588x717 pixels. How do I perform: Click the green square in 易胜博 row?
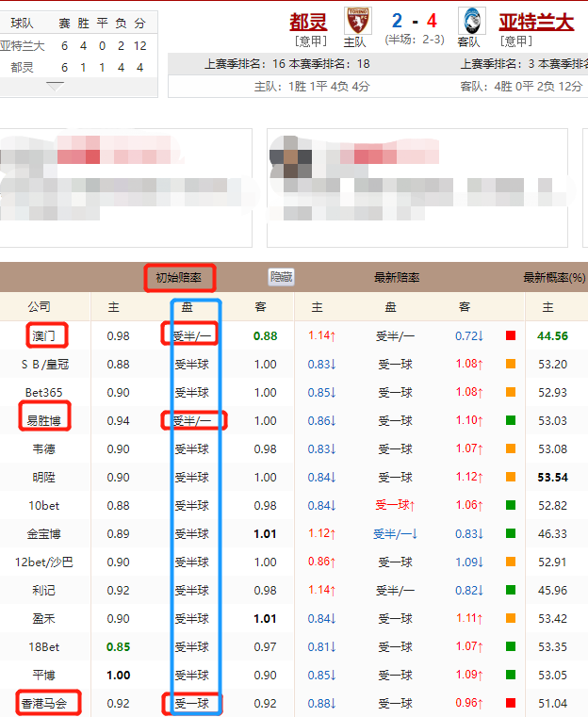pyautogui.click(x=510, y=420)
